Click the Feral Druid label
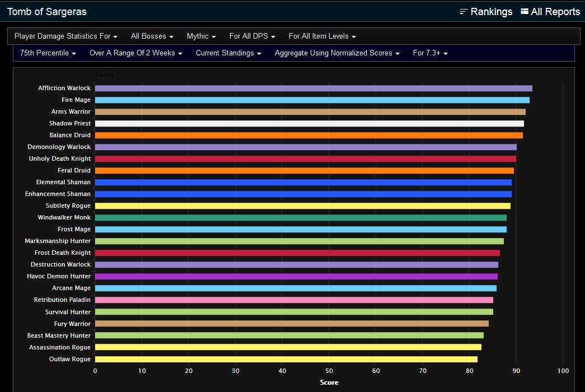This screenshot has height=392, width=585. pos(74,170)
